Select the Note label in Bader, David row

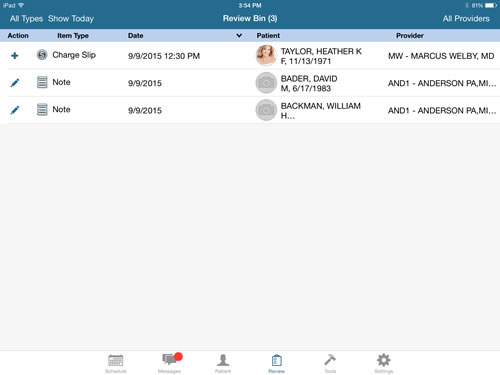click(x=61, y=82)
